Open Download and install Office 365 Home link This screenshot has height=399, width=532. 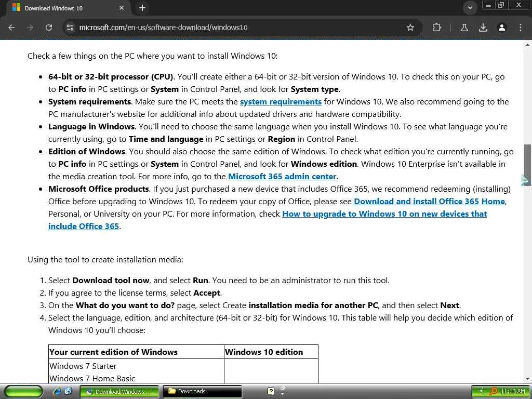[x=430, y=202]
